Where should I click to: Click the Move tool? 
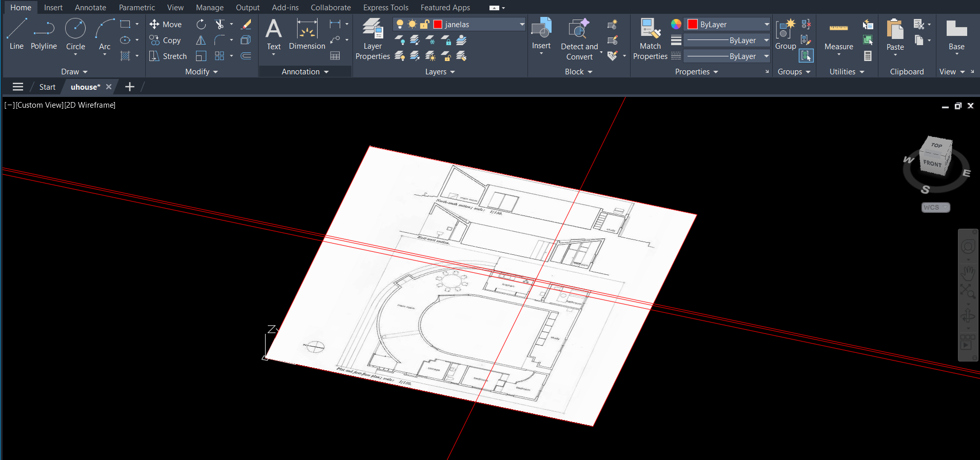tap(166, 24)
